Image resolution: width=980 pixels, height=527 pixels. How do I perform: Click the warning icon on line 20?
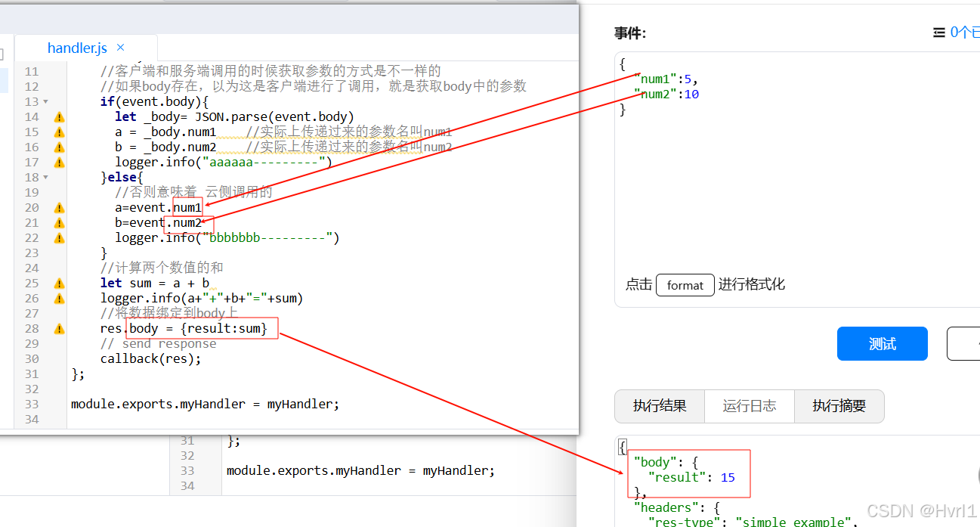59,208
